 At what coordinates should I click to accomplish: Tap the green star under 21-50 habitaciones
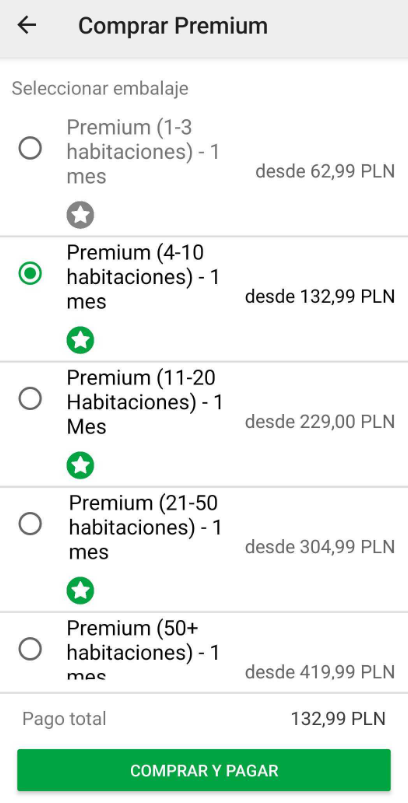pyautogui.click(x=80, y=590)
